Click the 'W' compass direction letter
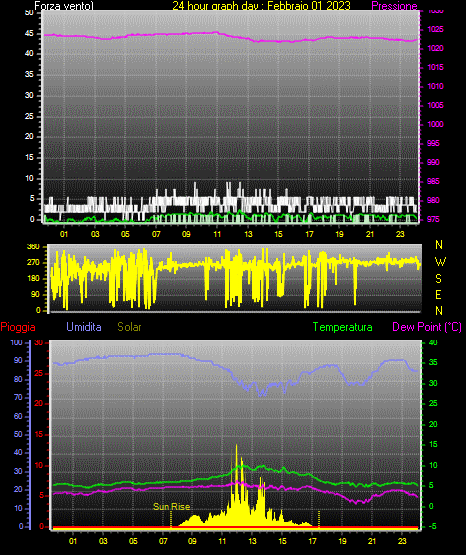The height and width of the screenshot is (555, 466). point(440,262)
